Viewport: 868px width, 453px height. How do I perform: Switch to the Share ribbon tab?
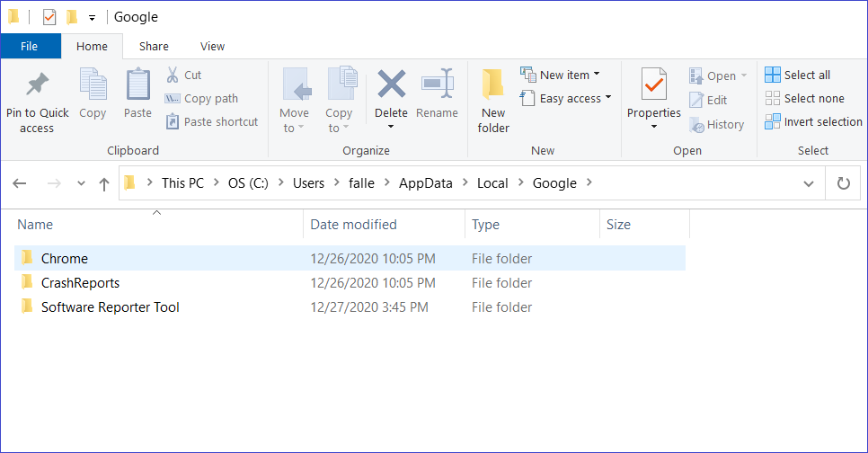point(154,47)
